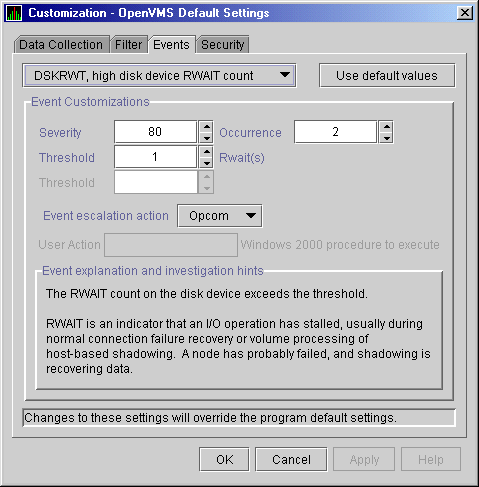
Task: Increase Rwait Threshold with up arrow
Action: pyautogui.click(x=207, y=151)
